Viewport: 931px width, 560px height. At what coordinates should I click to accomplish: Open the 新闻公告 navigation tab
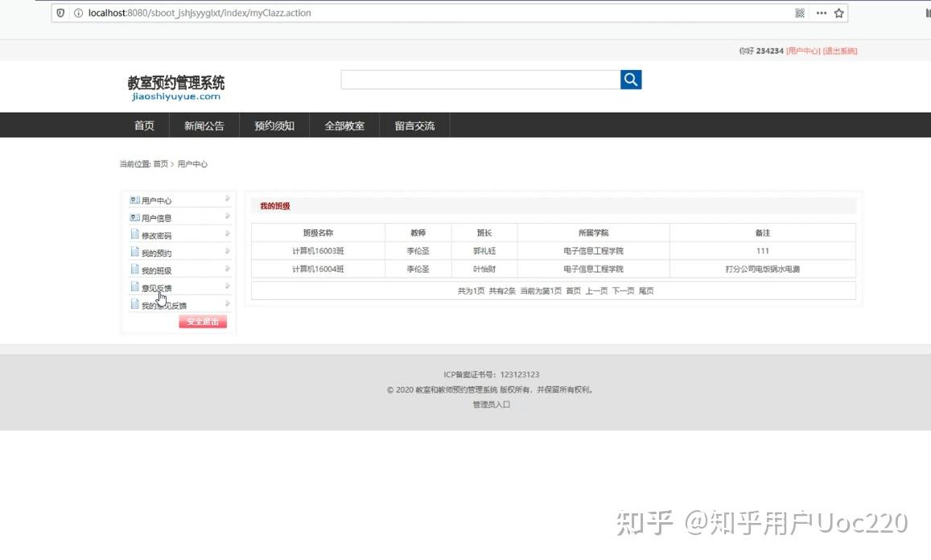pos(204,125)
